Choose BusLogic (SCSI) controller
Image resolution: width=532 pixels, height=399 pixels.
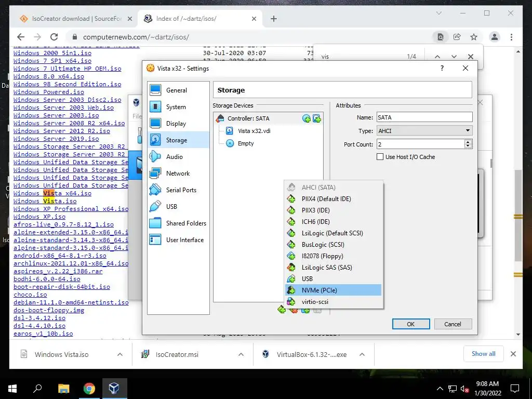click(333, 245)
